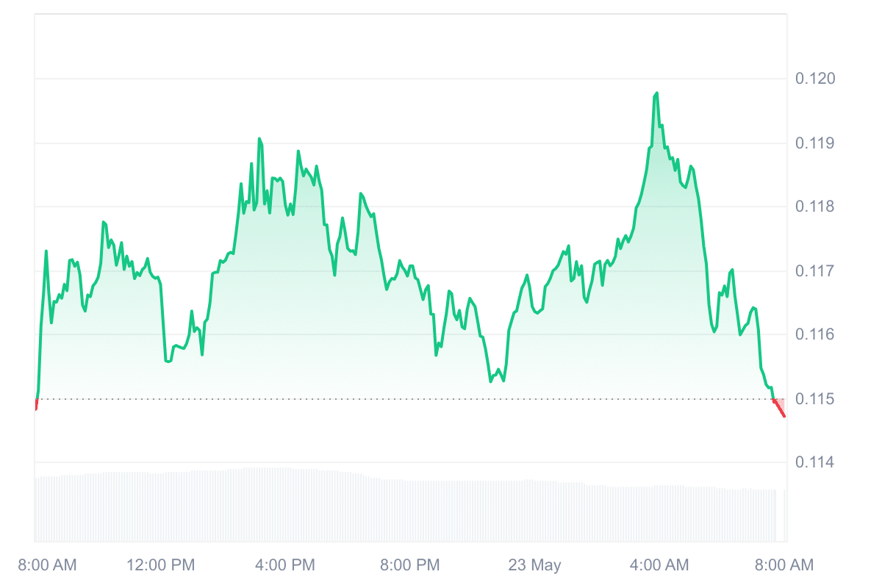Click the 23 May date axis label
Screen dimensions: 882x588
pyautogui.click(x=534, y=564)
